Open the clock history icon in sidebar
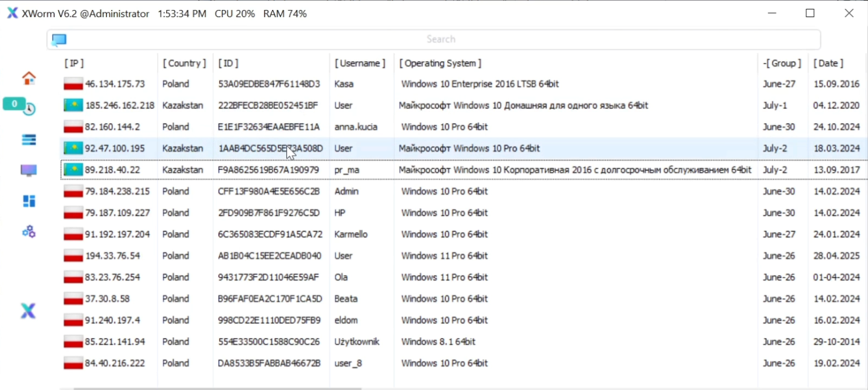The image size is (868, 390). 29,109
